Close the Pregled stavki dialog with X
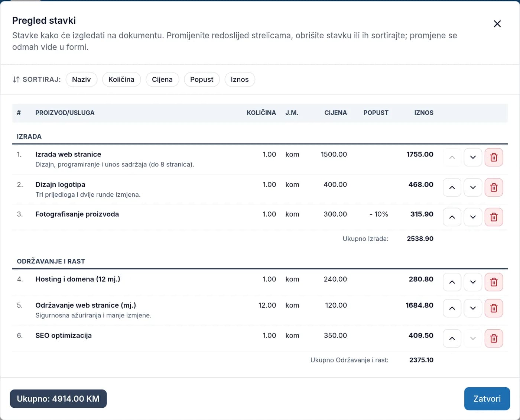 [x=497, y=24]
